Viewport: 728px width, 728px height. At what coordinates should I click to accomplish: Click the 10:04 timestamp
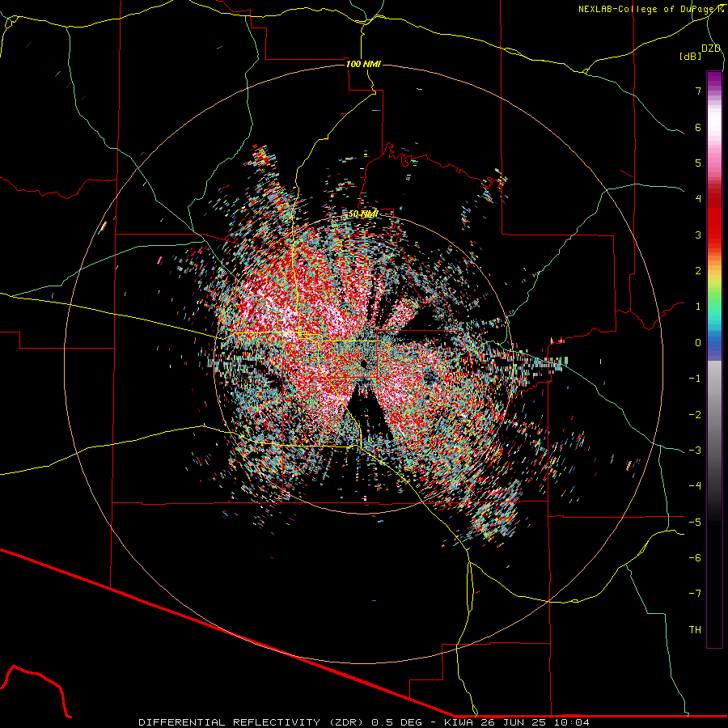tap(572, 722)
